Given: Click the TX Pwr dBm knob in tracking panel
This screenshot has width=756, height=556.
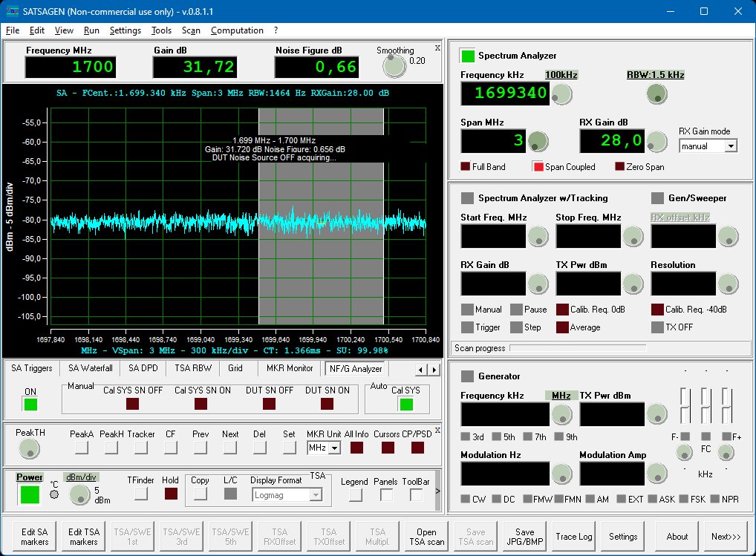Looking at the screenshot, I should (633, 284).
